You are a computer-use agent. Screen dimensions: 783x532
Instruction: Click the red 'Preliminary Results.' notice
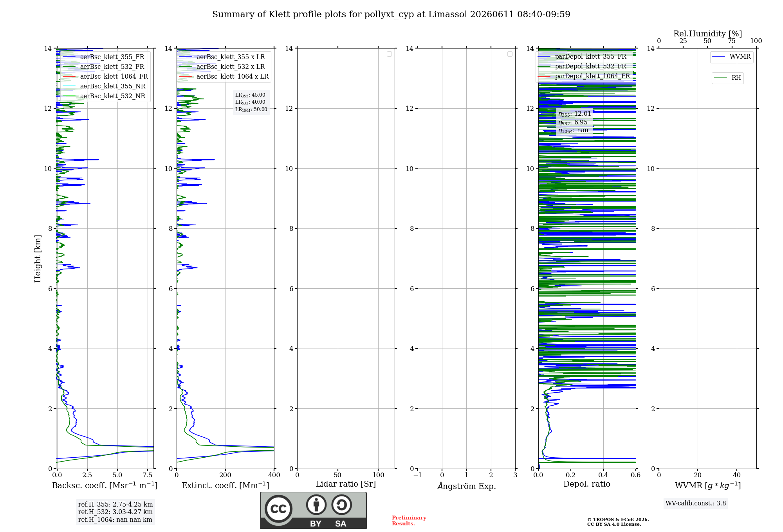[409, 521]
